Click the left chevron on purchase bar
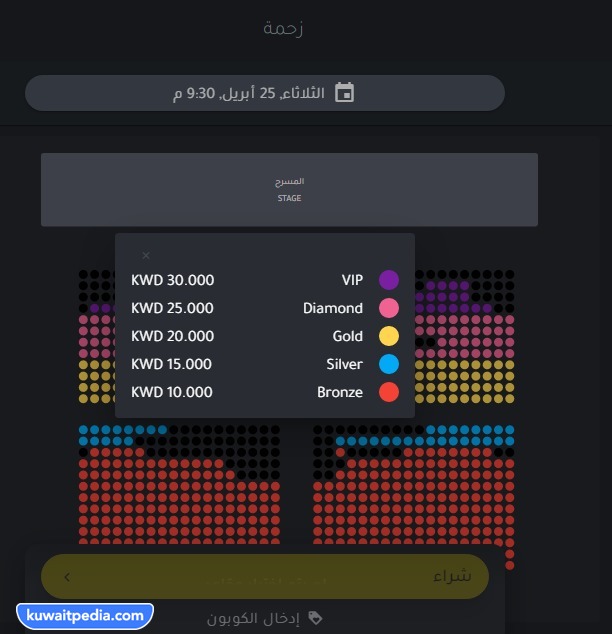The height and width of the screenshot is (634, 612). tap(67, 577)
